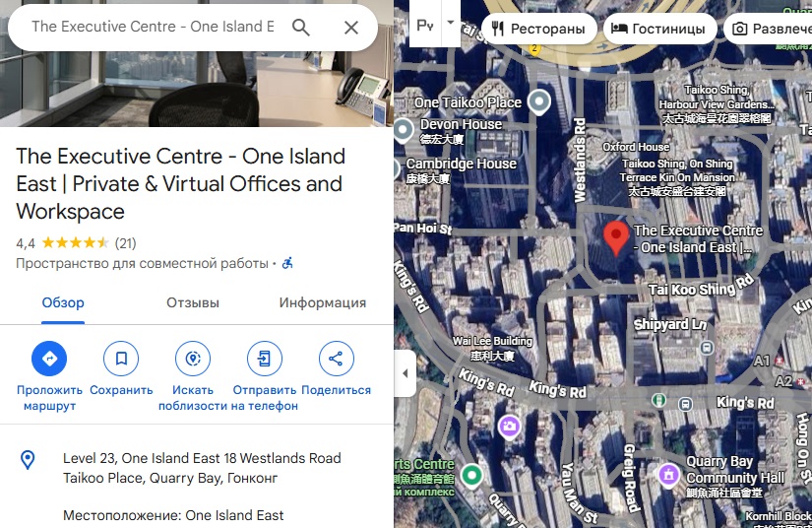The width and height of the screenshot is (812, 528).
Task: Click the Поделиться share icon
Action: [x=336, y=358]
